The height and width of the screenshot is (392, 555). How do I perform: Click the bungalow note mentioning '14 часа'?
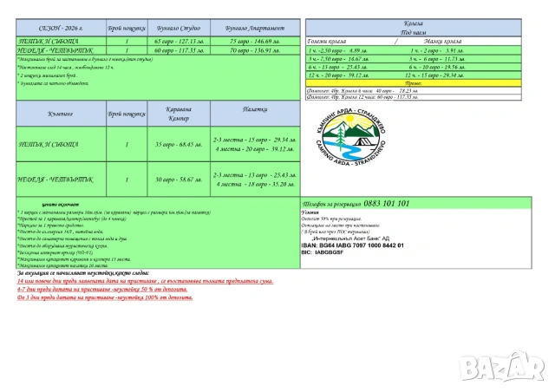click(66, 68)
